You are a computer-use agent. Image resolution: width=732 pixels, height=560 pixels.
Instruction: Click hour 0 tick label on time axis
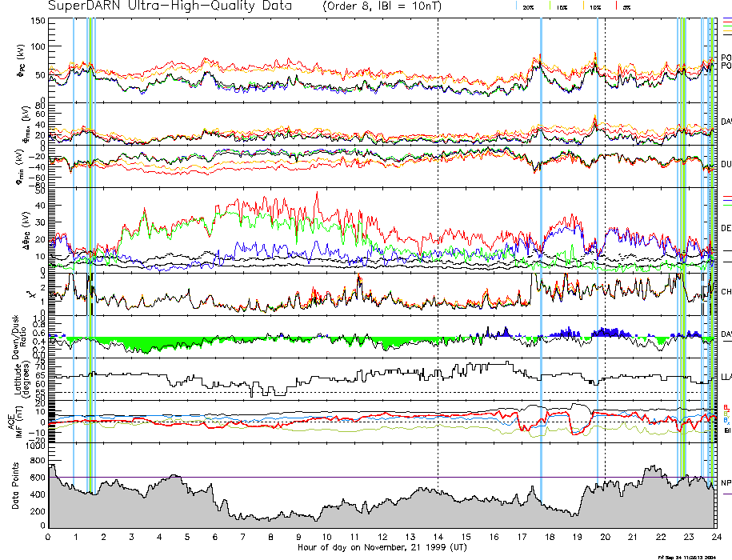[49, 537]
